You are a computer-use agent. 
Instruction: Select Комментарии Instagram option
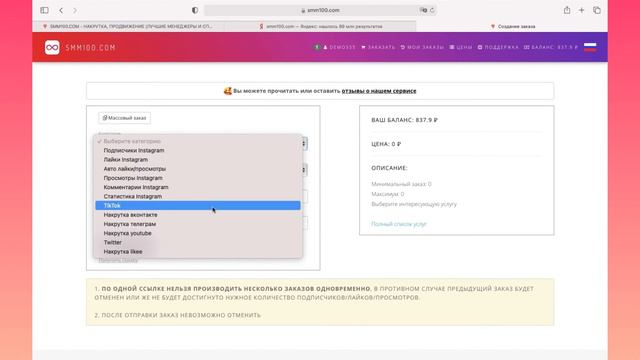click(198, 187)
